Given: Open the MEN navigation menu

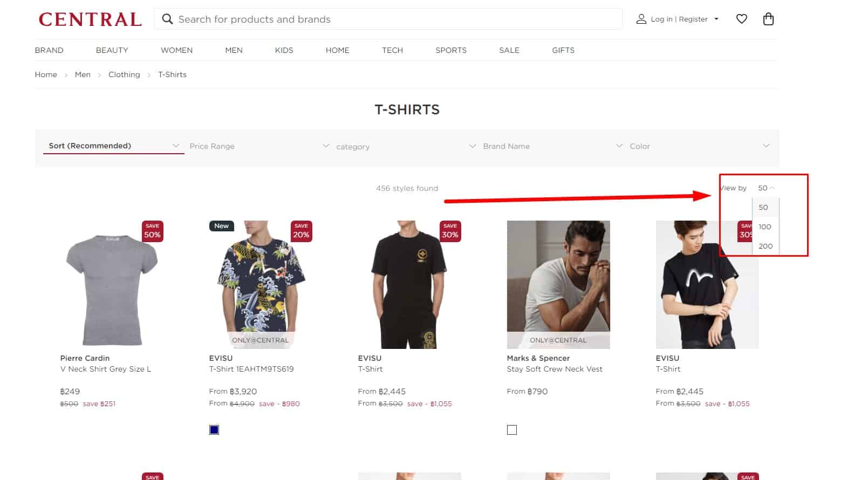Looking at the screenshot, I should [234, 50].
